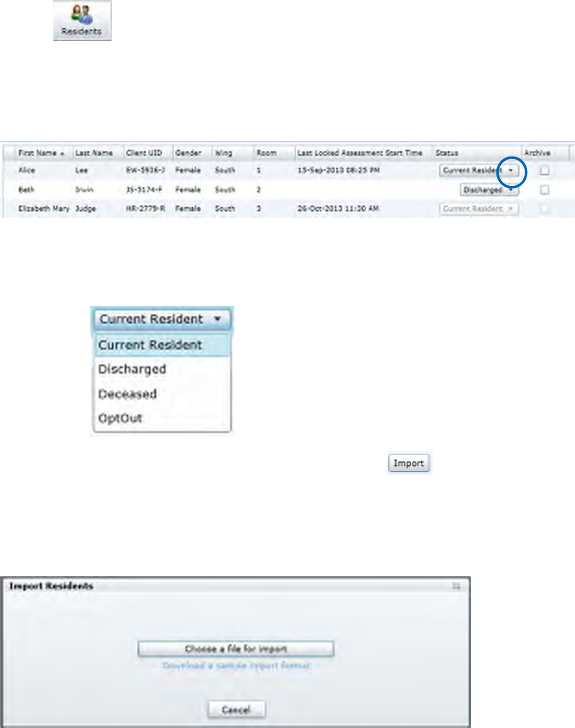The width and height of the screenshot is (575, 728).
Task: Select Deceased in the status list
Action: [163, 393]
